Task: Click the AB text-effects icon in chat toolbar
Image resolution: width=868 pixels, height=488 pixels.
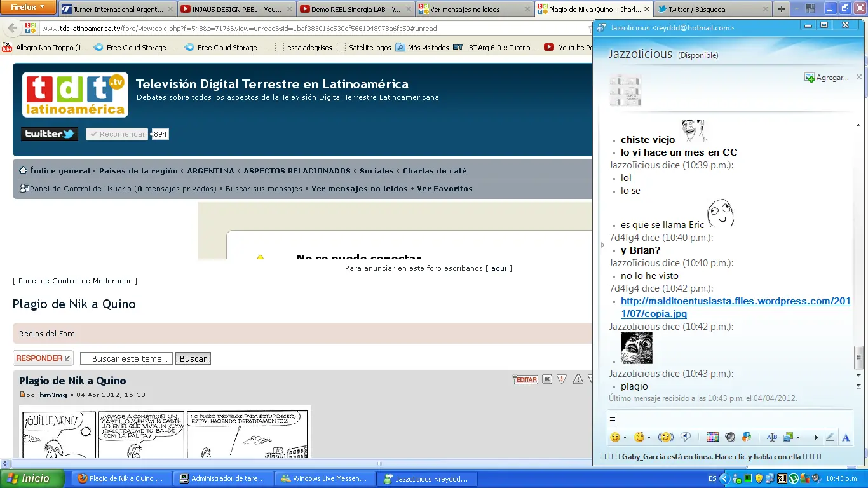Action: (772, 437)
